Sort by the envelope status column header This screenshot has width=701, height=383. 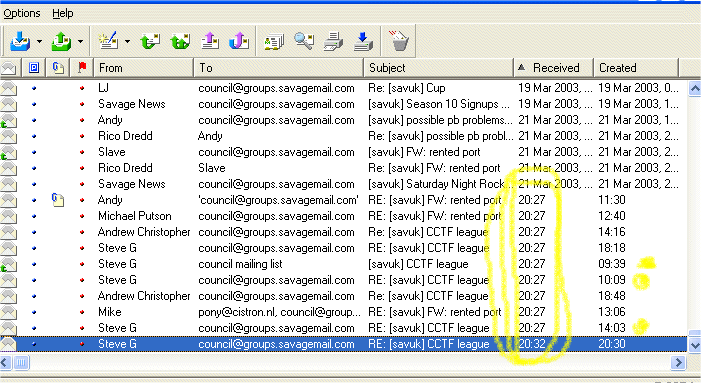click(8, 68)
